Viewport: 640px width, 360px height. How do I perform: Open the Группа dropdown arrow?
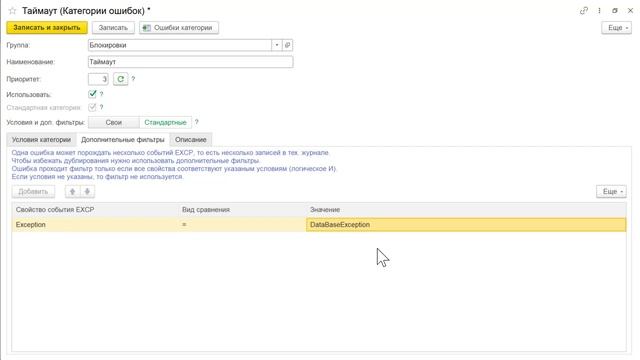pos(277,45)
